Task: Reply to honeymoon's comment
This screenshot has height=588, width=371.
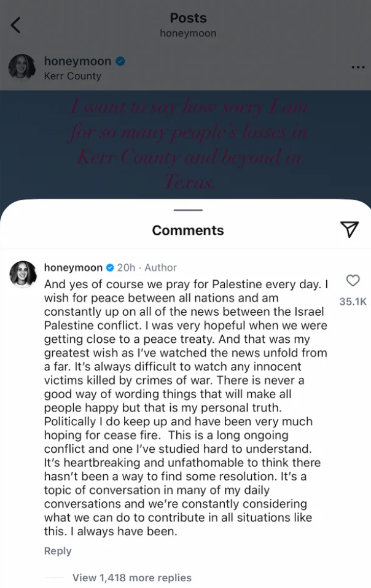Action: point(58,551)
